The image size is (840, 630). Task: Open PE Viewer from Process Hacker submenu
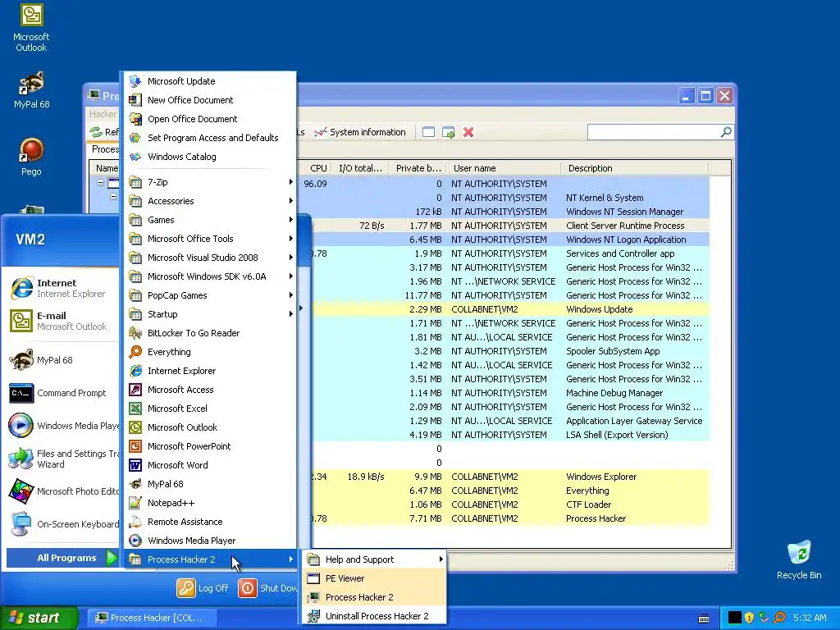374,578
